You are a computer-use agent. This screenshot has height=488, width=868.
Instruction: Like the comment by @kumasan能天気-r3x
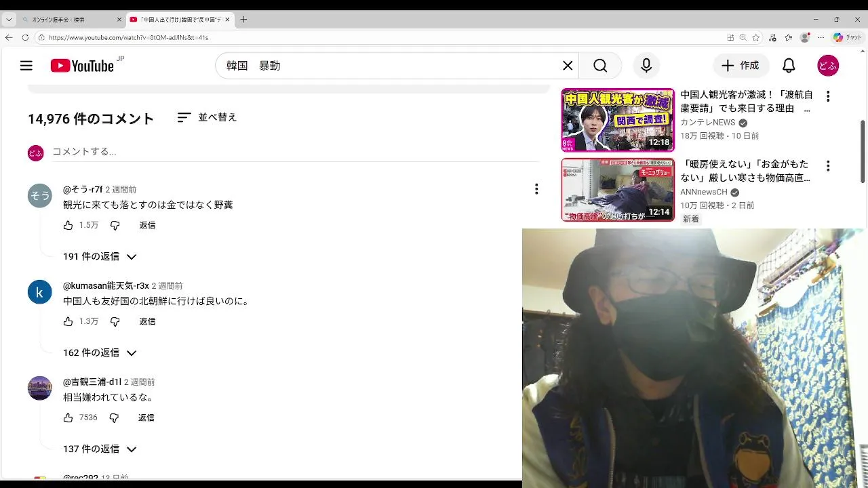(x=68, y=321)
